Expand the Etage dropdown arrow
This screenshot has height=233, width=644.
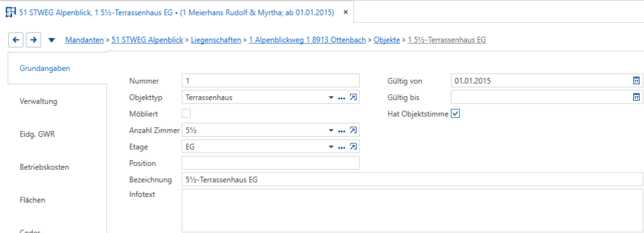[331, 147]
